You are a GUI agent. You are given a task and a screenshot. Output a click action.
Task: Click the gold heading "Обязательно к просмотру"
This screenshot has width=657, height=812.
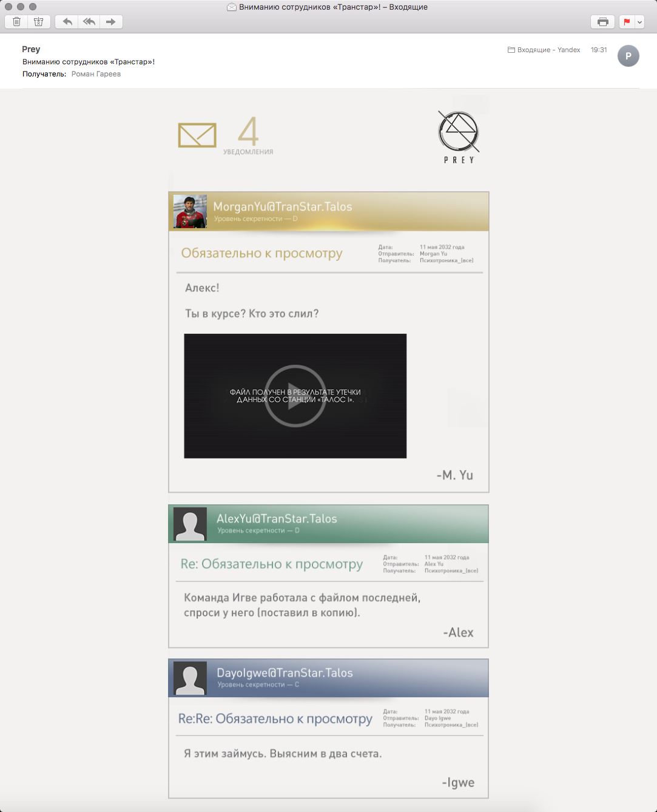pyautogui.click(x=262, y=253)
